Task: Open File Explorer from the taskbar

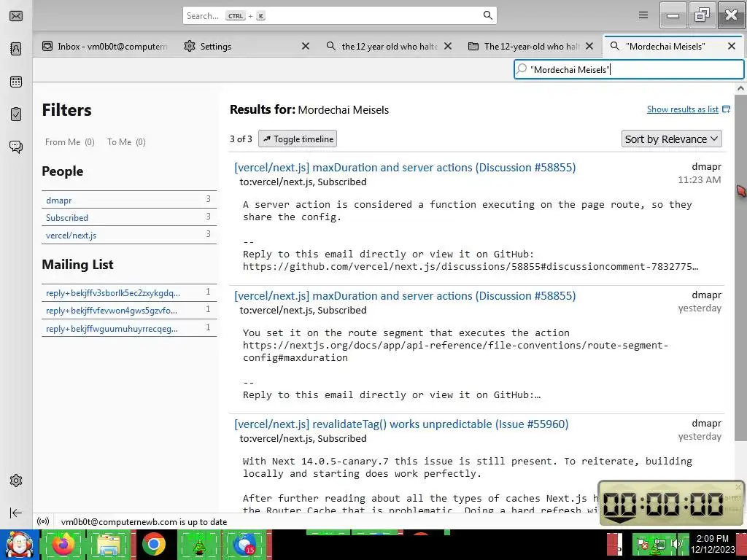Action: (109, 545)
